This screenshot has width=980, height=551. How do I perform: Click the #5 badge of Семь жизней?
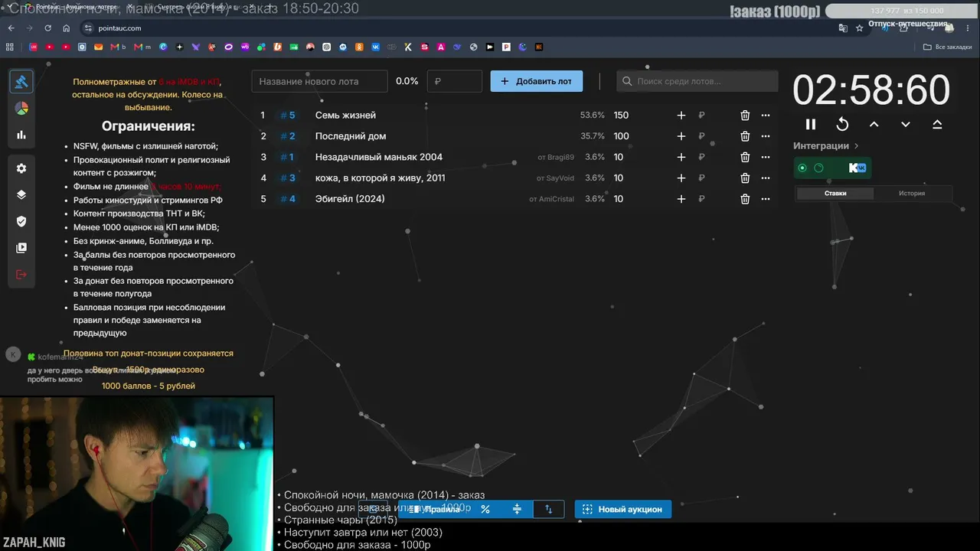point(287,116)
